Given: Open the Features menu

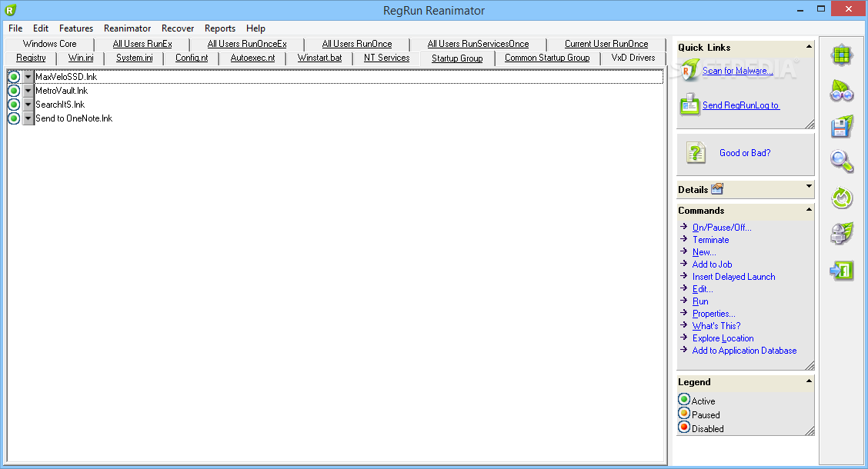Looking at the screenshot, I should pos(76,28).
